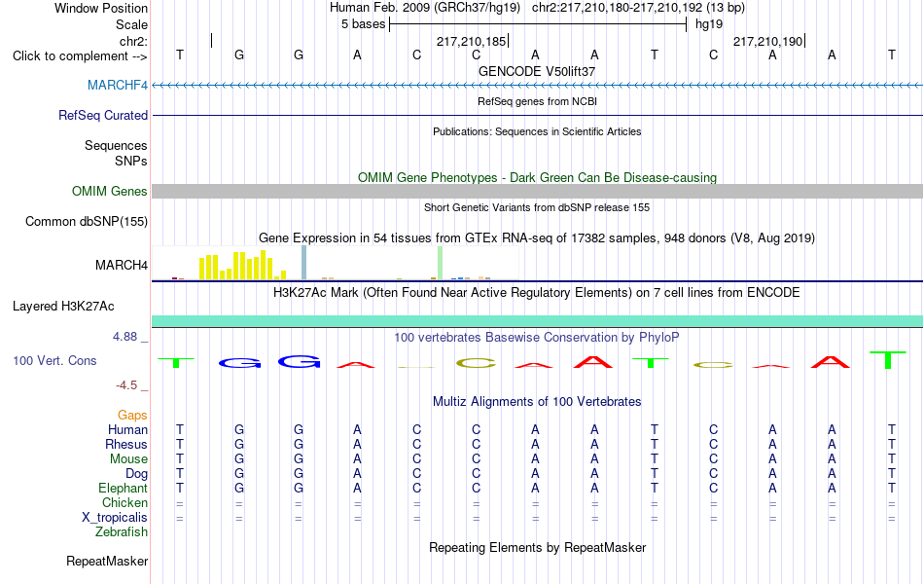
Task: Click the Sequences track label
Action: pos(116,145)
